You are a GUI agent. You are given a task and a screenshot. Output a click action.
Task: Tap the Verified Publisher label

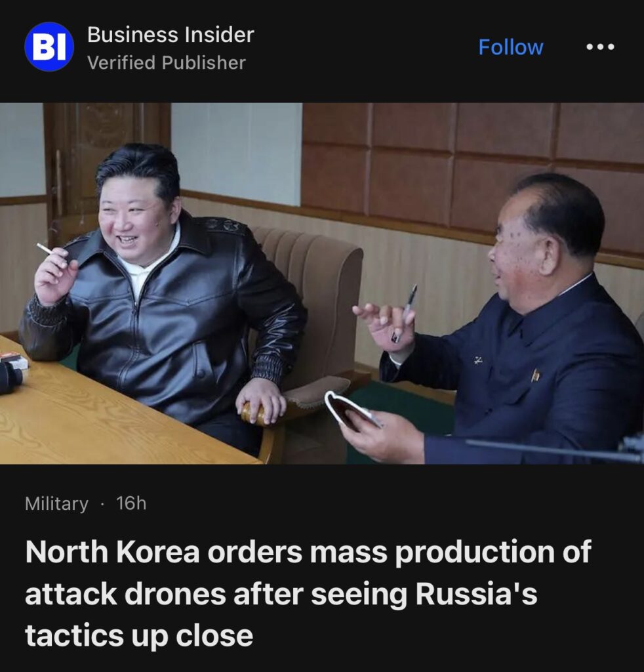pyautogui.click(x=166, y=62)
